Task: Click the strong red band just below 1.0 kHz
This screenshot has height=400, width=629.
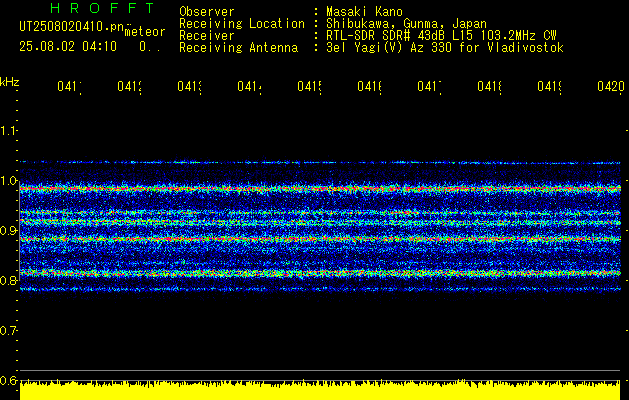Action: pyautogui.click(x=320, y=188)
